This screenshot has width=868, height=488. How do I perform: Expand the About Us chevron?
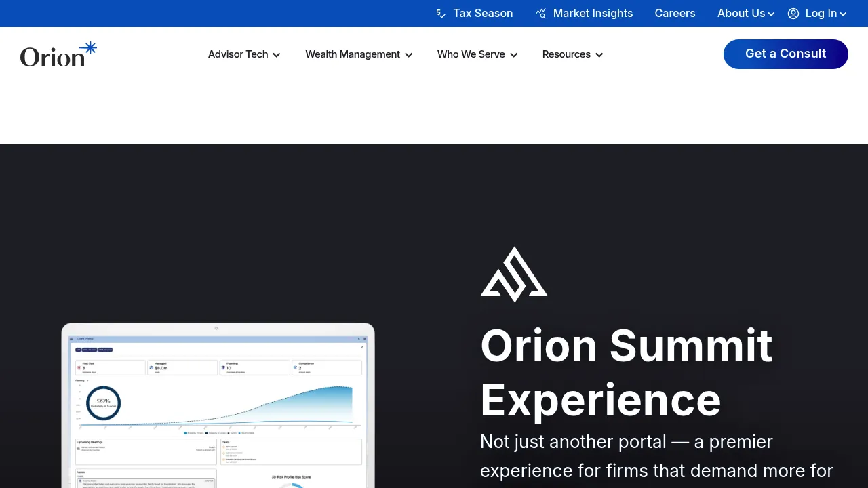(x=771, y=14)
